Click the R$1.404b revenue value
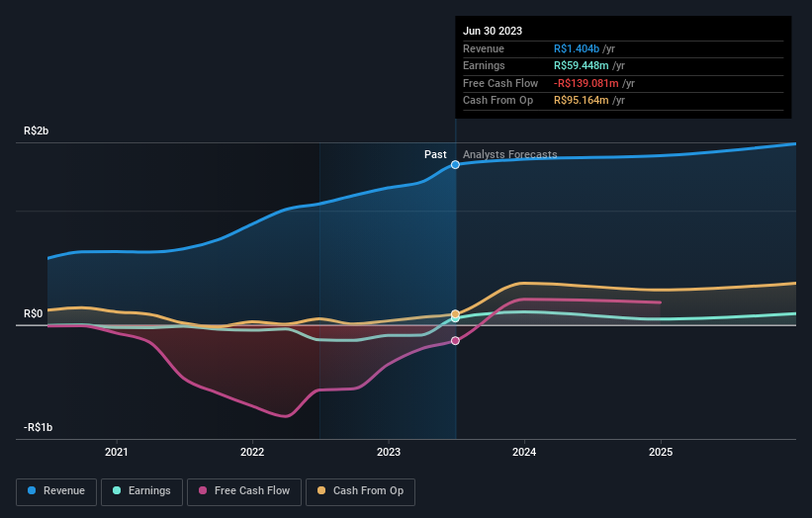 tap(577, 48)
